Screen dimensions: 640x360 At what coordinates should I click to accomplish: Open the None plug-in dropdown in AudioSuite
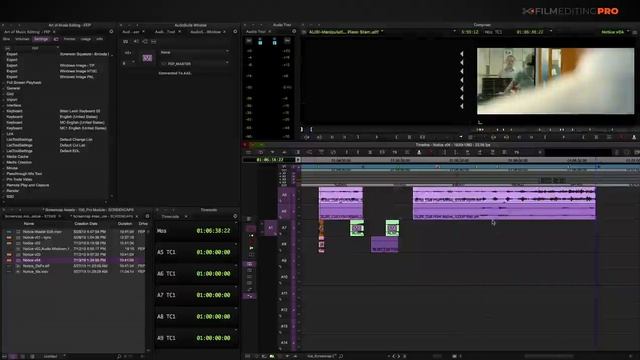point(194,52)
